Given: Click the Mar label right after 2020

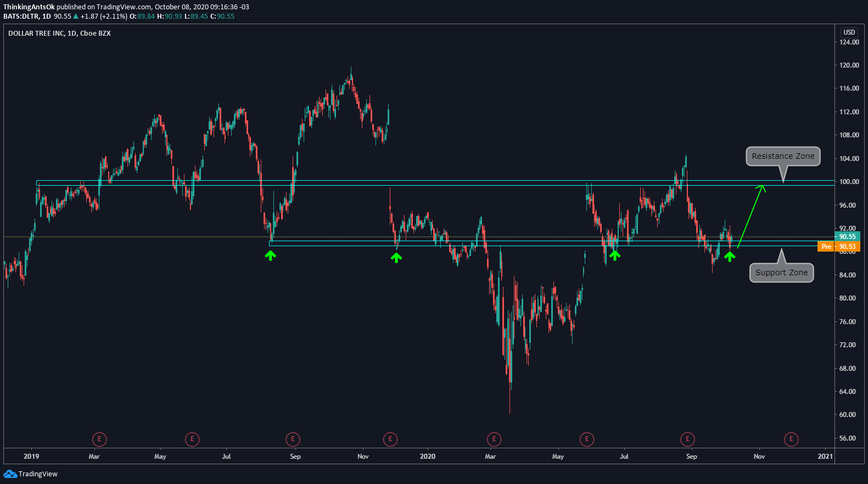Looking at the screenshot, I should 490,457.
